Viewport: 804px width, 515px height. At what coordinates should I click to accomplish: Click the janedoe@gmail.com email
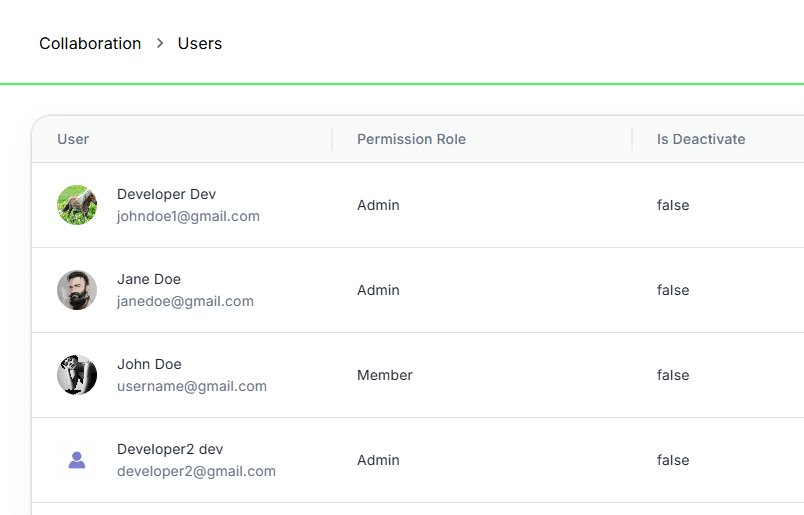tap(185, 301)
